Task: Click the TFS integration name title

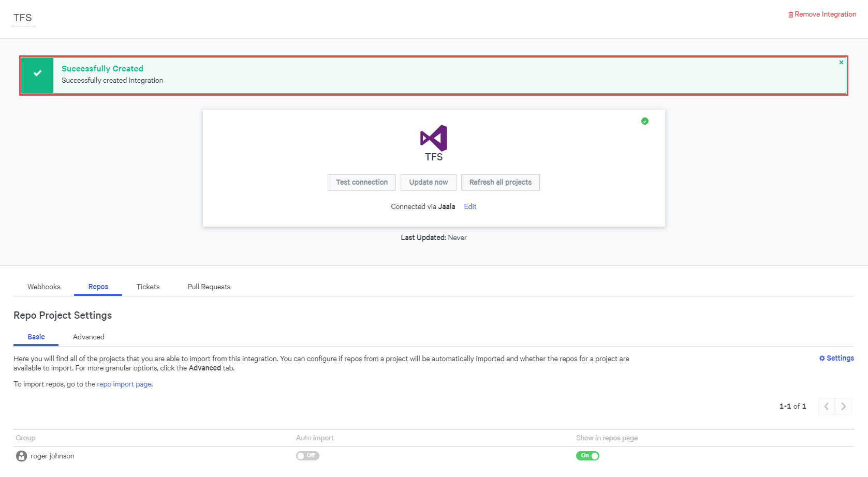Action: tap(23, 18)
